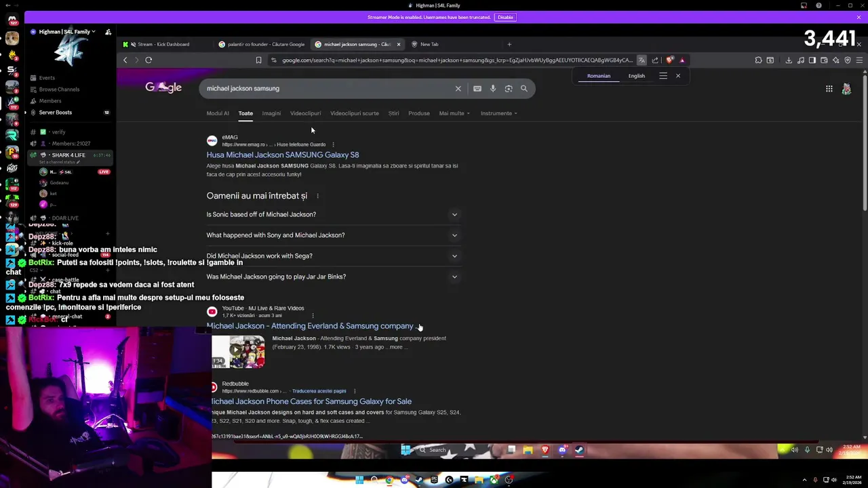Screen dimensions: 868x488
Task: Open options for eMAG search result
Action: coord(333,144)
